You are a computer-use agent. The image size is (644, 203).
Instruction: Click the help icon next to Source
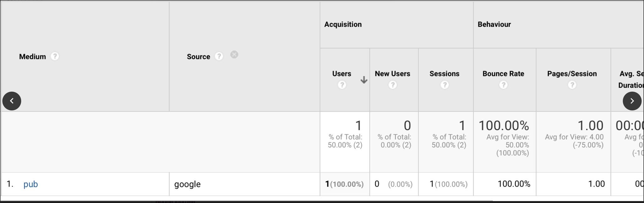(x=219, y=56)
